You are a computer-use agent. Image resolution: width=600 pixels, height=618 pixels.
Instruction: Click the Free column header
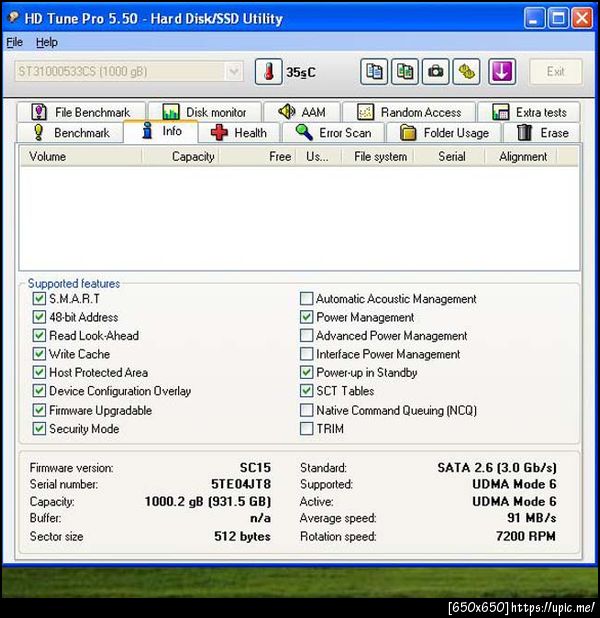pos(257,156)
